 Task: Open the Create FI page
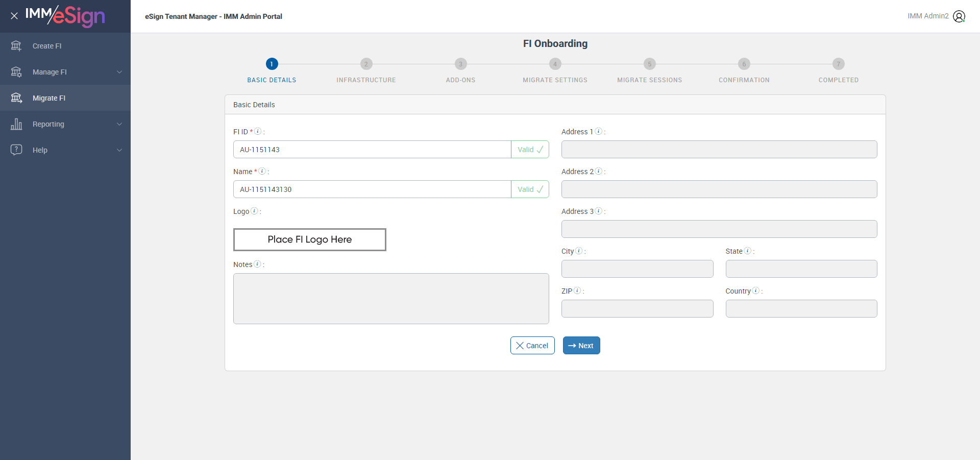(x=47, y=46)
